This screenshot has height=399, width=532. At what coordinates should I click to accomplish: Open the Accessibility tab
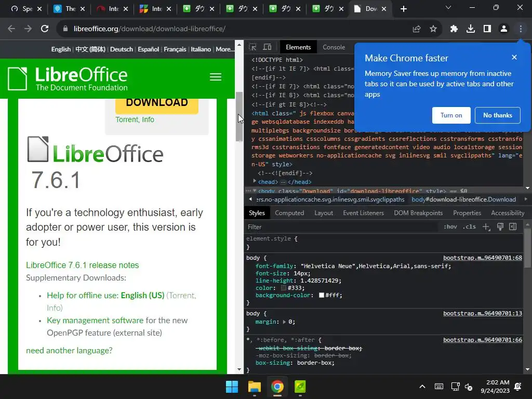tap(508, 213)
